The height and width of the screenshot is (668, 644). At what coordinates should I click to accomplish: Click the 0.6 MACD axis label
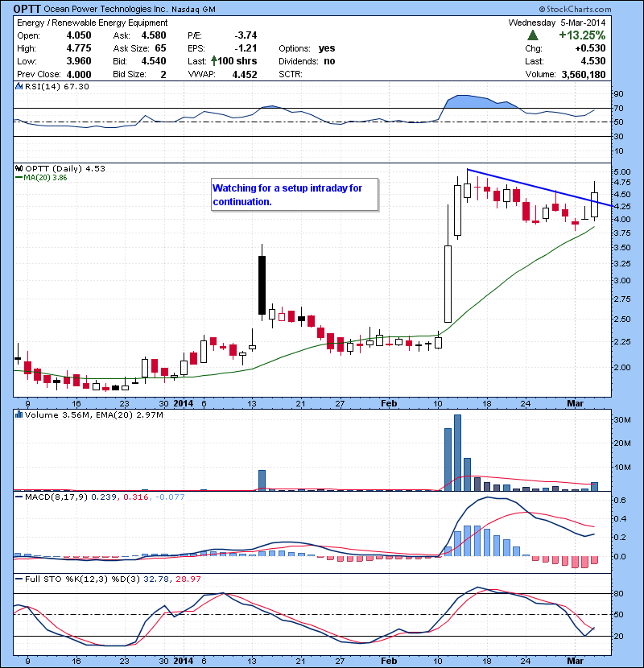[620, 500]
